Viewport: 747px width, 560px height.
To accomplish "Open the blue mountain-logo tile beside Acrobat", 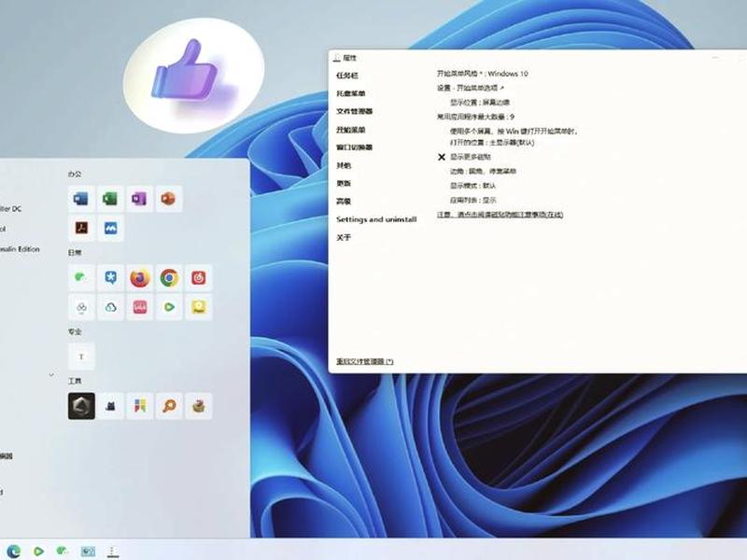I will (x=110, y=228).
